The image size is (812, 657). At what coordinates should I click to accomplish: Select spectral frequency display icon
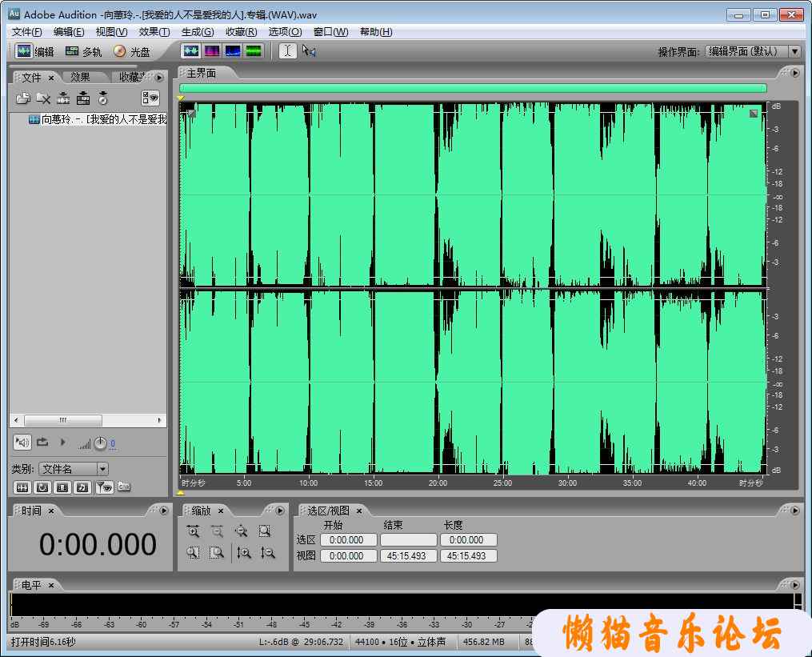tap(212, 50)
